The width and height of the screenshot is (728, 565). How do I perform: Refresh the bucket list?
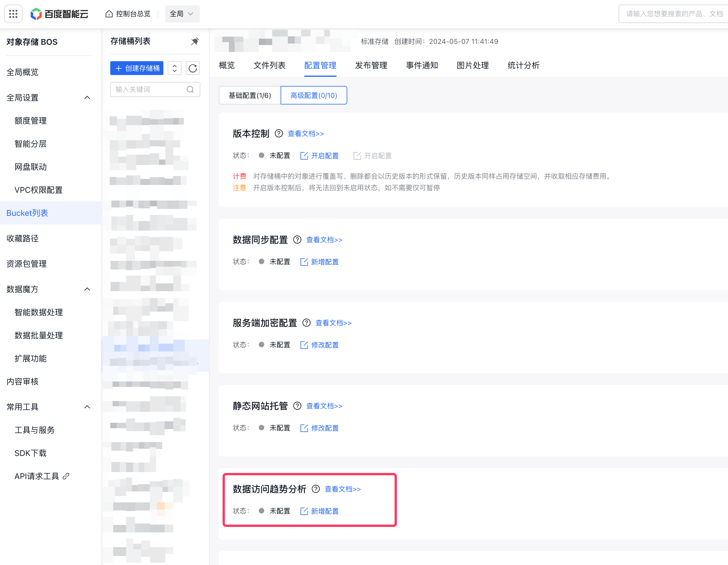(x=193, y=68)
